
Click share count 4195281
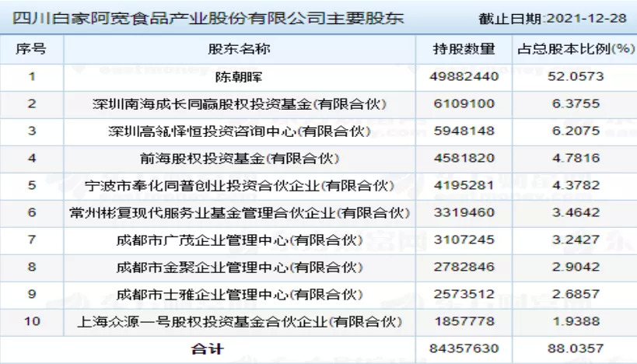point(464,185)
